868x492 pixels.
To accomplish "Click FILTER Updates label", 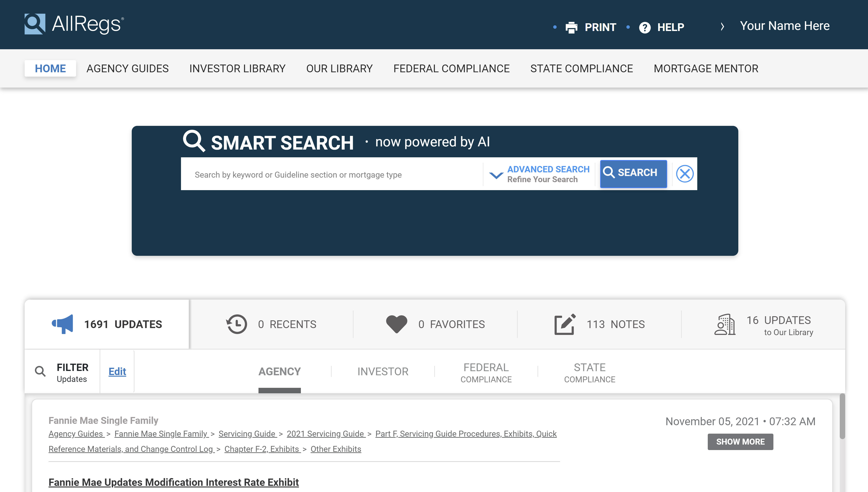I will [x=72, y=373].
